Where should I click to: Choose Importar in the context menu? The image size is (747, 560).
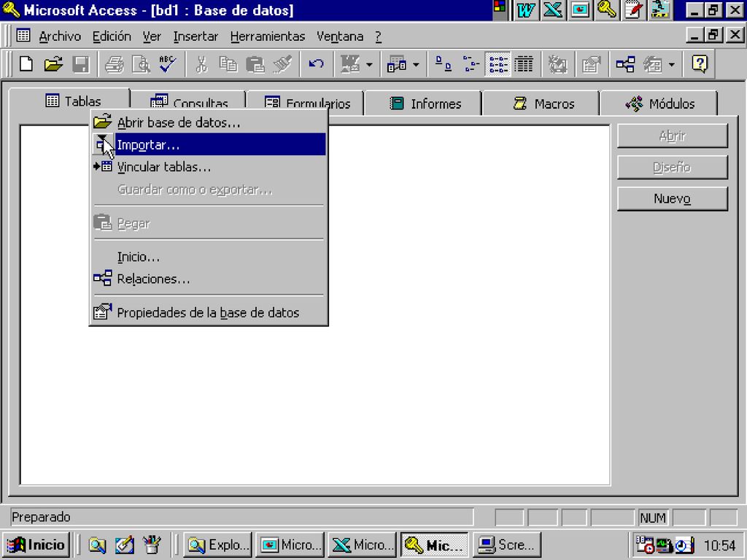coord(209,144)
